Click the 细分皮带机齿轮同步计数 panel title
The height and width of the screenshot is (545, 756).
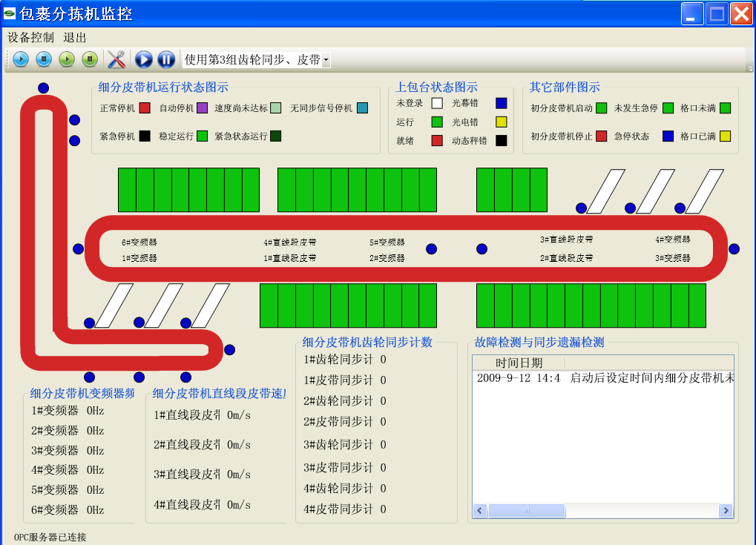[x=367, y=342]
